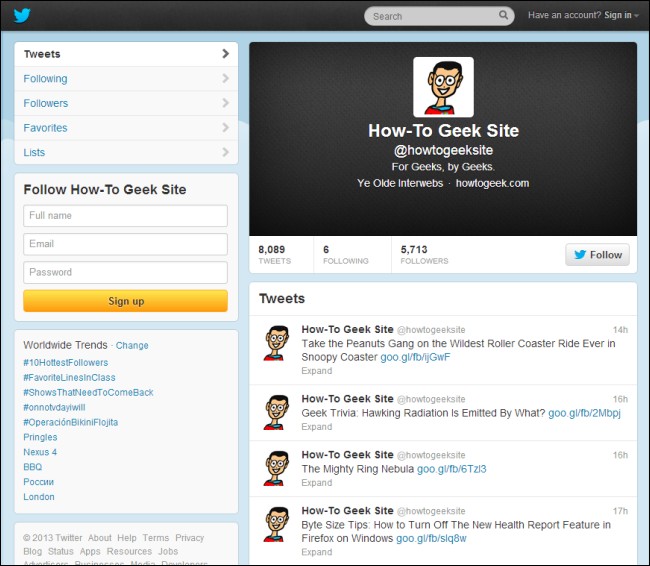Open the How-To Geek profile picture
The height and width of the screenshot is (566, 650).
(443, 87)
